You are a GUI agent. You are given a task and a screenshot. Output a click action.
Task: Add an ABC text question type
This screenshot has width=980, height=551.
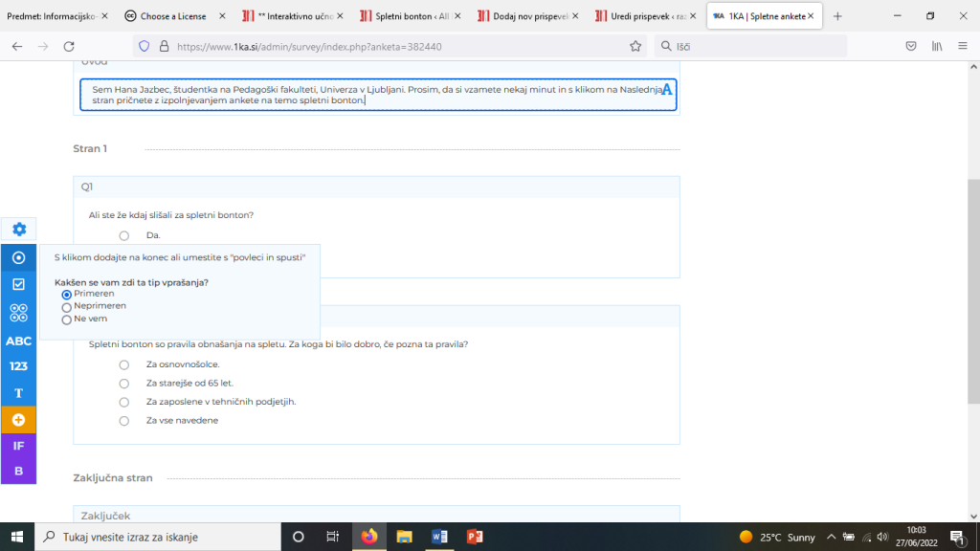[19, 342]
